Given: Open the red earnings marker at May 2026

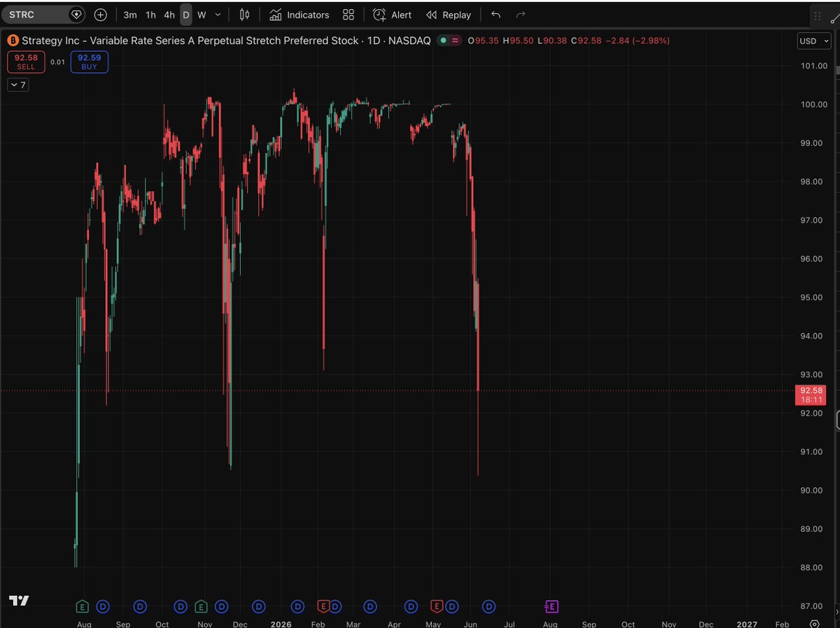Looking at the screenshot, I should pyautogui.click(x=437, y=606).
